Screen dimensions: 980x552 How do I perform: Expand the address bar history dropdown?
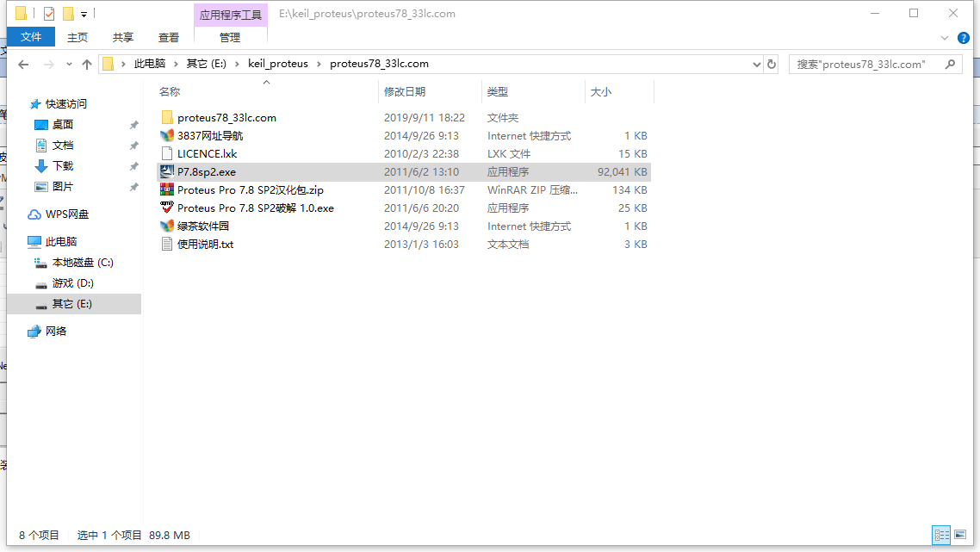pos(756,64)
